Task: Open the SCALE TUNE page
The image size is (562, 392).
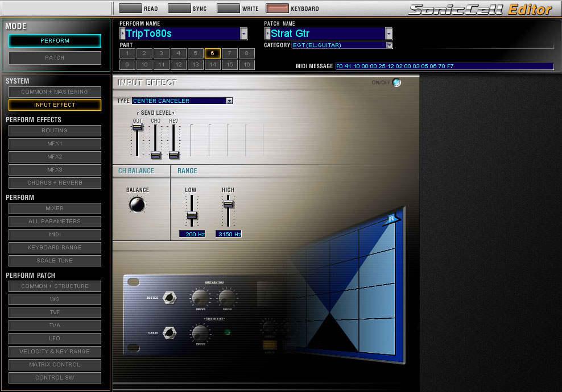Action: click(x=55, y=261)
